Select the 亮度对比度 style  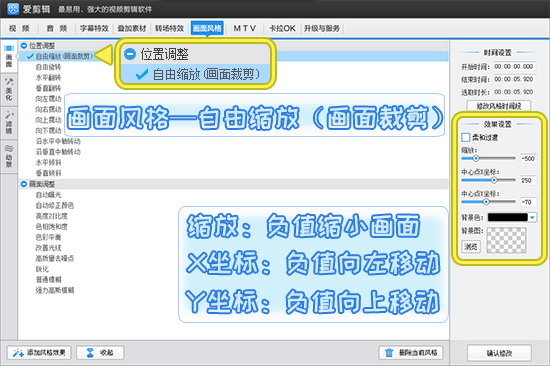(52, 216)
